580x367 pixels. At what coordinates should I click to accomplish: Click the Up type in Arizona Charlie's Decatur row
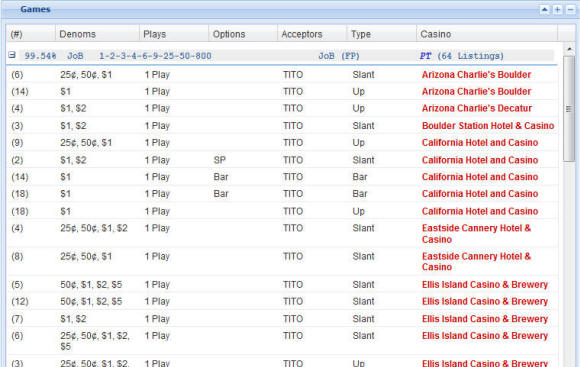click(358, 108)
